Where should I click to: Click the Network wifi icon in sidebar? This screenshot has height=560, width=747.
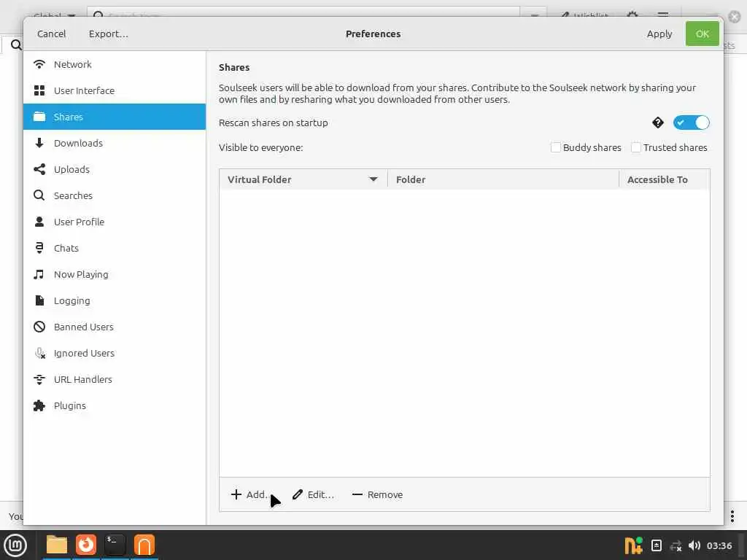coord(39,64)
